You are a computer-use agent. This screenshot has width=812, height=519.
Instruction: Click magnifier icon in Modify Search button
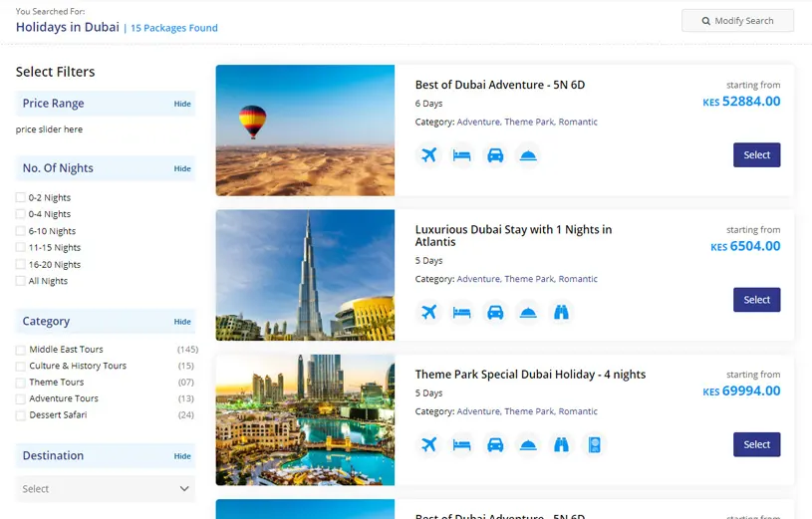[x=705, y=21]
